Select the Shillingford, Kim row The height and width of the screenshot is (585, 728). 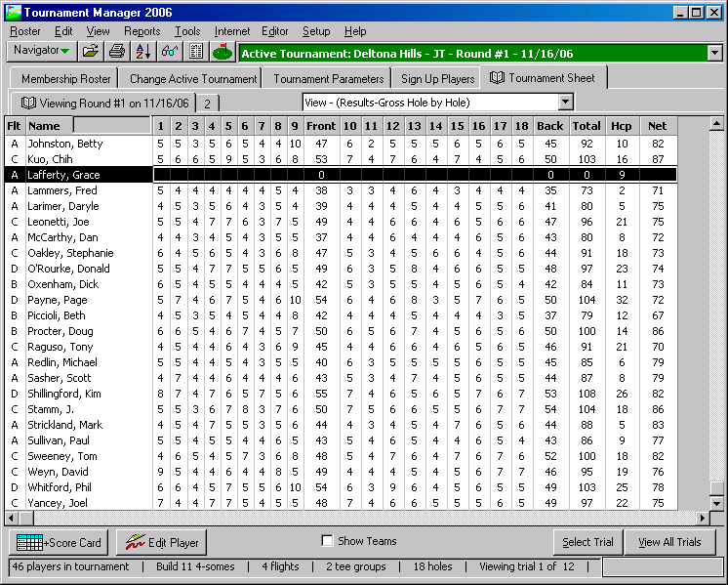point(341,394)
